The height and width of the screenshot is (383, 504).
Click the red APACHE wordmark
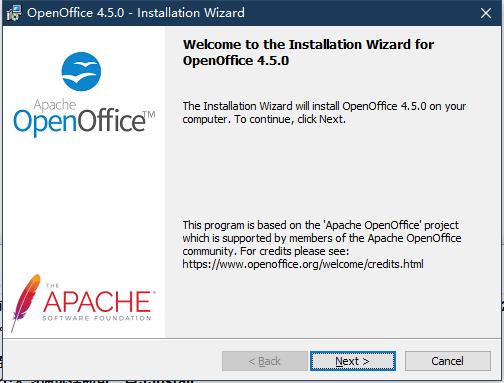pyautogui.click(x=97, y=301)
